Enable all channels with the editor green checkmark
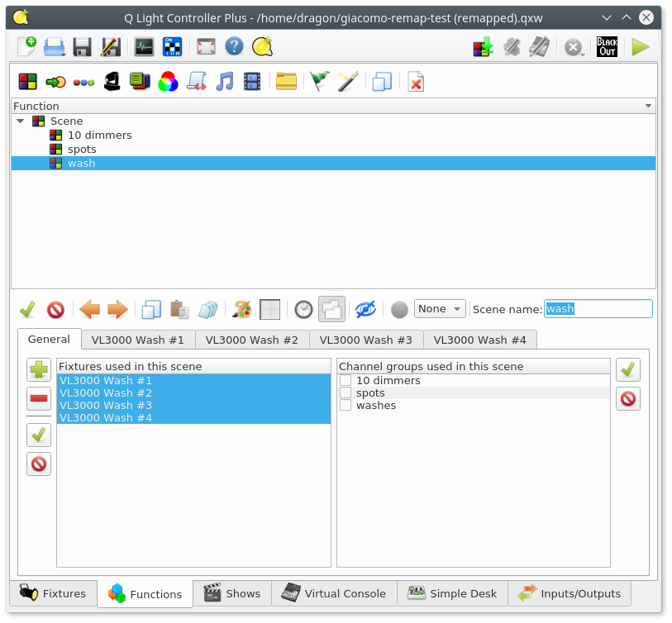This screenshot has height=623, width=672. coord(27,309)
